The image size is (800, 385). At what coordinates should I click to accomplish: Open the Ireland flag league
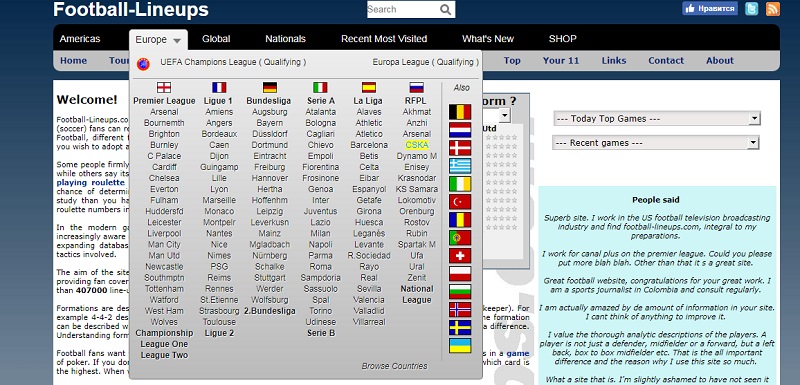tap(460, 184)
